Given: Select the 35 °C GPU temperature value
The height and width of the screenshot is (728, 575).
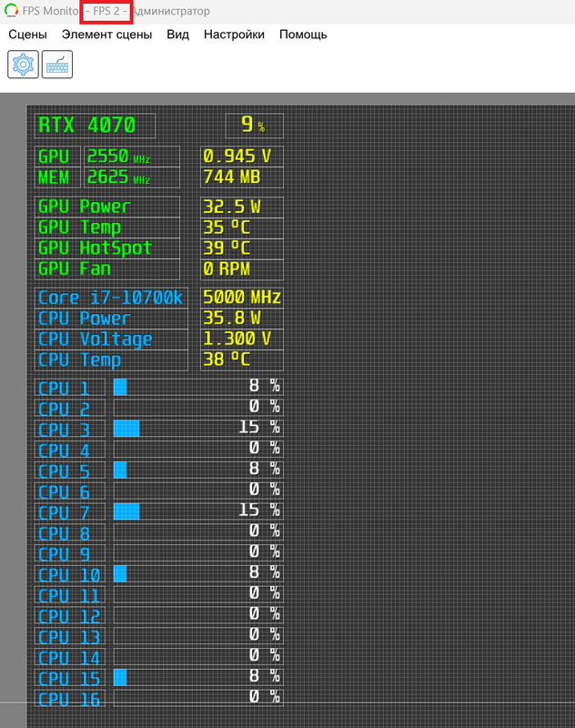Looking at the screenshot, I should click(x=242, y=227).
